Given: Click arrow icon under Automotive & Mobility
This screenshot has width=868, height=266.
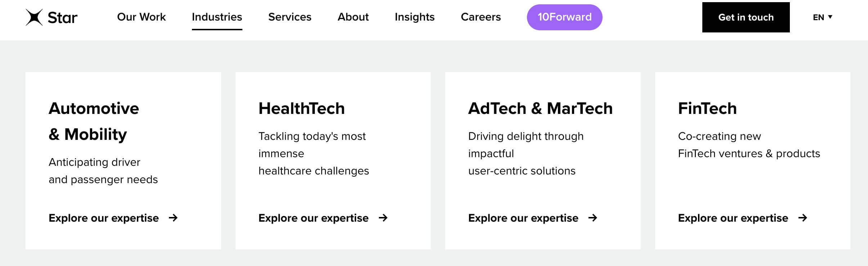Looking at the screenshot, I should tap(173, 218).
